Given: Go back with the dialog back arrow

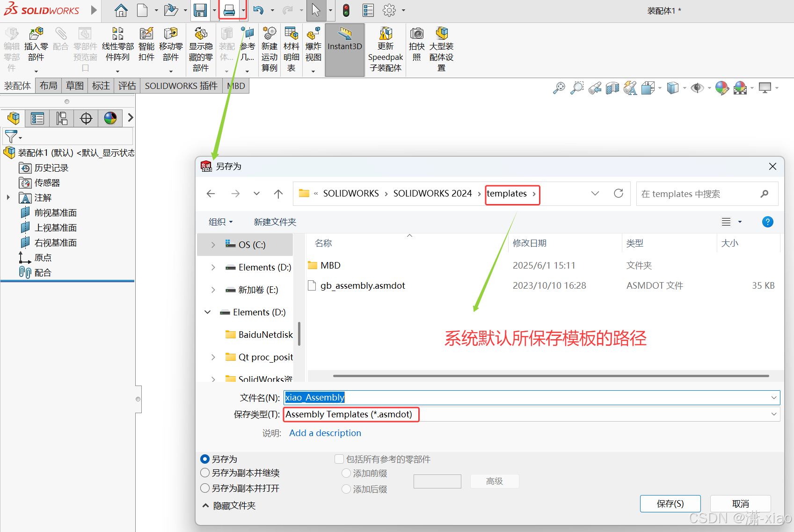Looking at the screenshot, I should tap(211, 193).
